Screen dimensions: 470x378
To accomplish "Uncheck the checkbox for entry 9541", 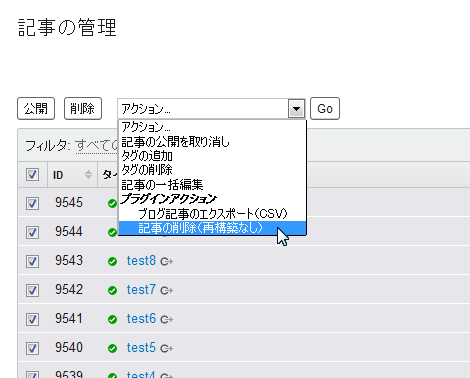I will tap(32, 319).
